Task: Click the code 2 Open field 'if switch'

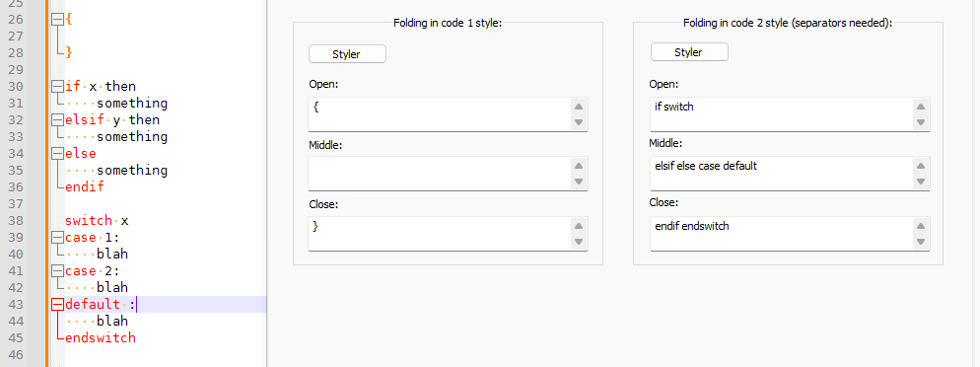Action: [x=782, y=114]
